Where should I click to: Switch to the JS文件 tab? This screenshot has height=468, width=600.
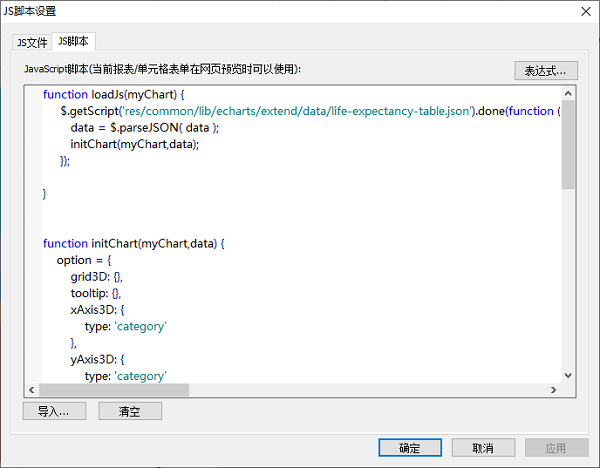(31, 42)
